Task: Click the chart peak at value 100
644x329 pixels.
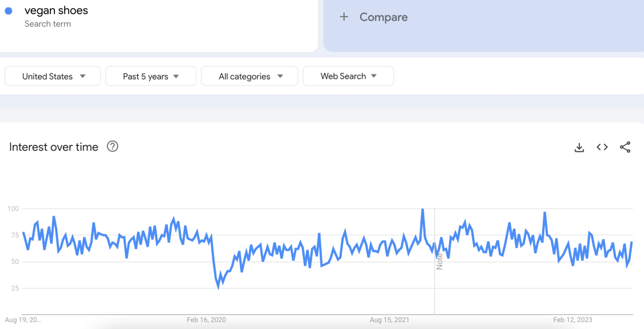Action: tap(422, 210)
